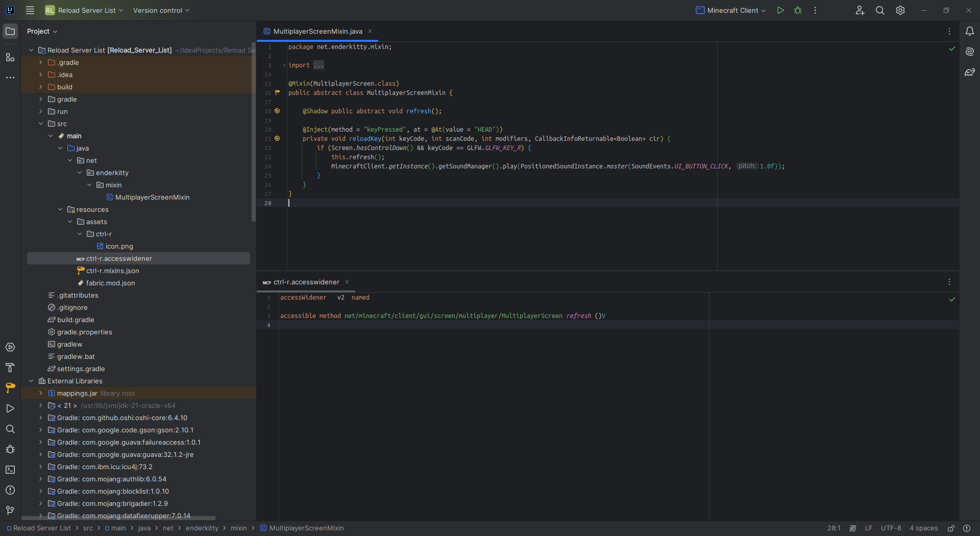Switch to the MultiplayerScreenMixin.java tab

pos(317,31)
